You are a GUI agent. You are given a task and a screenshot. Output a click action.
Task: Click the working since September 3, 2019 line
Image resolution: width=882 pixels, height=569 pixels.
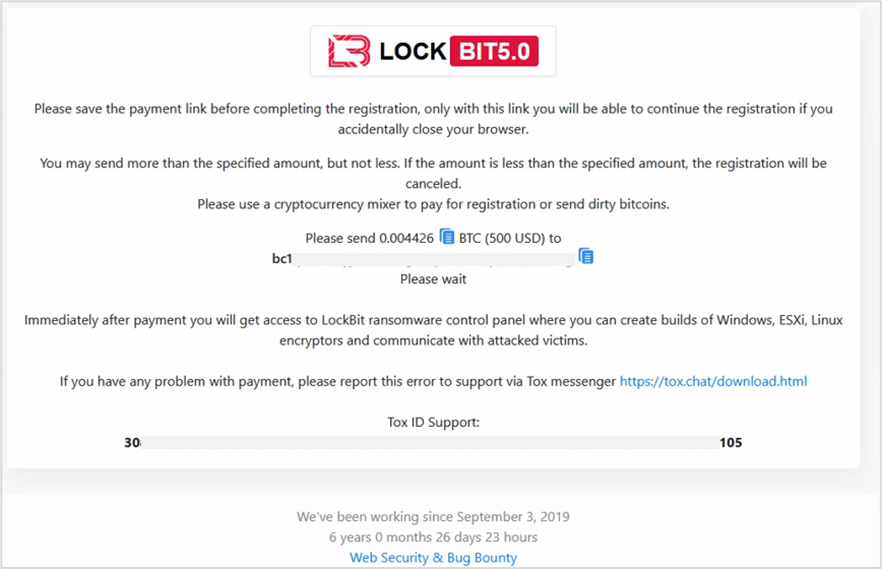(x=433, y=516)
